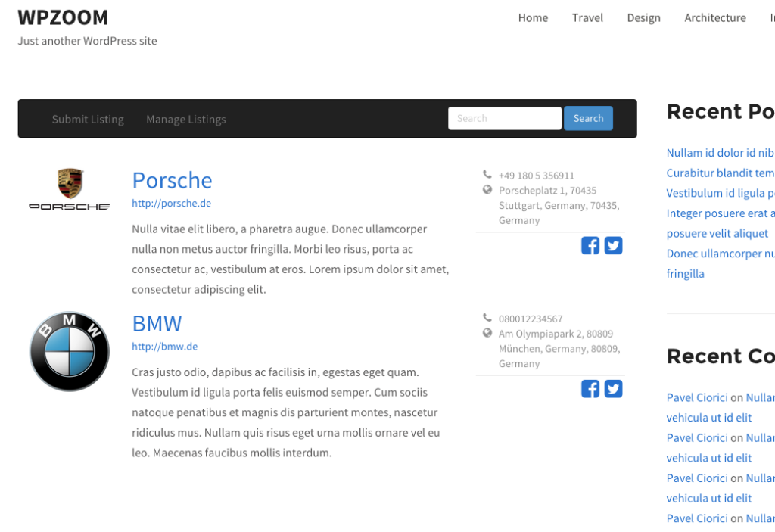Image resolution: width=775 pixels, height=532 pixels.
Task: Click 'Just another WordPress site' tagline
Action: pos(88,41)
